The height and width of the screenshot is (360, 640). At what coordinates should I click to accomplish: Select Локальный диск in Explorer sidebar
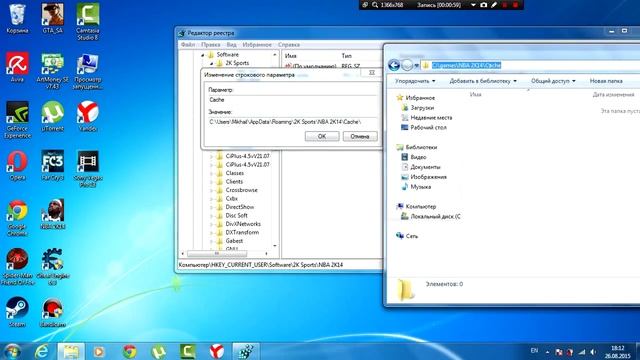[x=435, y=216]
